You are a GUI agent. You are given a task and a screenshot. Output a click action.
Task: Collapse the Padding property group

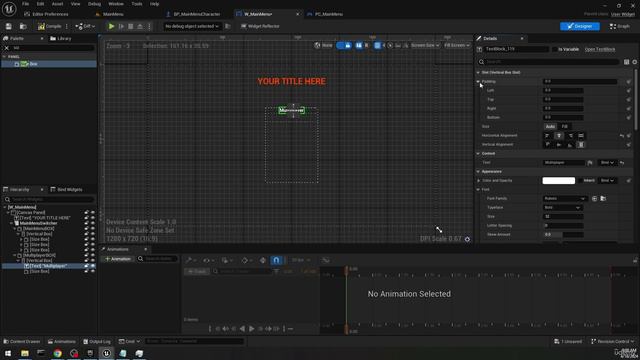click(478, 82)
